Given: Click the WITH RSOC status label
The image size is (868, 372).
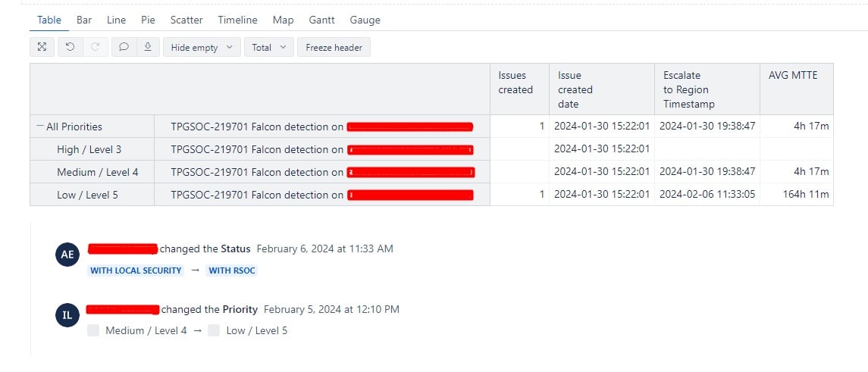Looking at the screenshot, I should 232,270.
